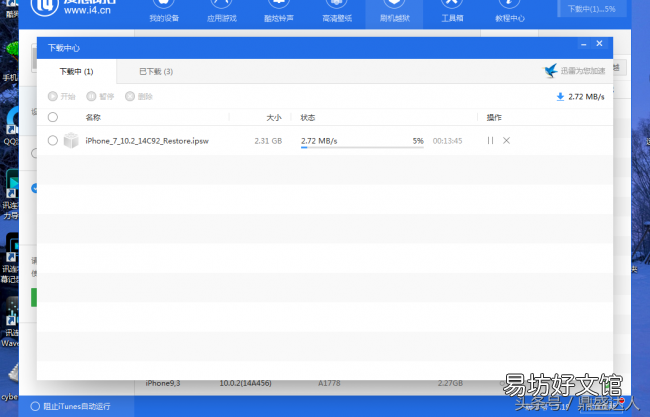This screenshot has width=650, height=417.
Task: Toggle 阻止iTunes自动运行 option
Action: click(x=70, y=406)
